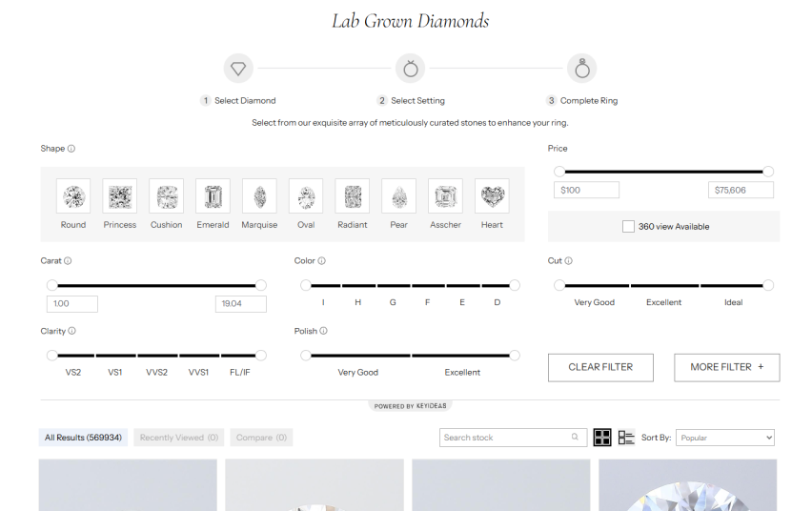Click the price slider maximum handle
Image resolution: width=812 pixels, height=511 pixels.
pyautogui.click(x=768, y=172)
